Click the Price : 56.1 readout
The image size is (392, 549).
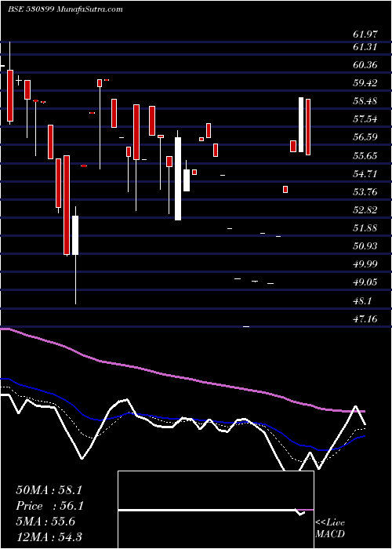[x=49, y=506]
